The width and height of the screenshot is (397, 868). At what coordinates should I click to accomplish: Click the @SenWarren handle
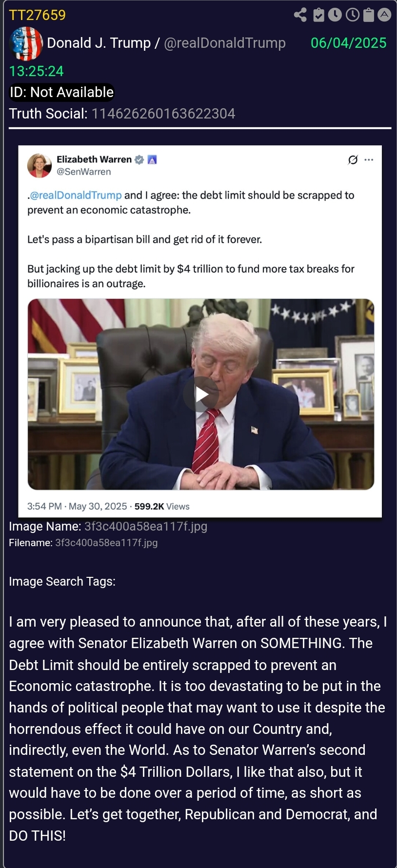tap(84, 172)
